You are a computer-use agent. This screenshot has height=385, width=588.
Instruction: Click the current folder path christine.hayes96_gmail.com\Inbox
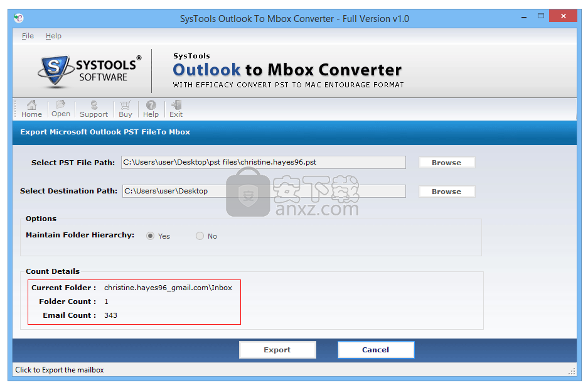[x=168, y=288]
